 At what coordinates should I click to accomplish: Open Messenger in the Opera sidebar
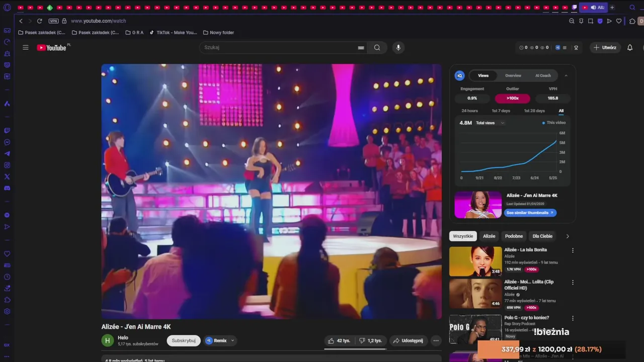7,142
